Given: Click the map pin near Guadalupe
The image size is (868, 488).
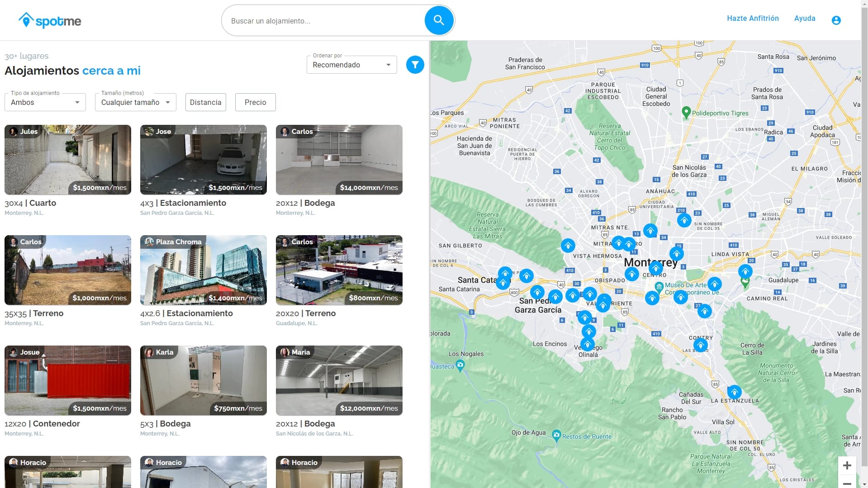Looking at the screenshot, I should (x=745, y=271).
